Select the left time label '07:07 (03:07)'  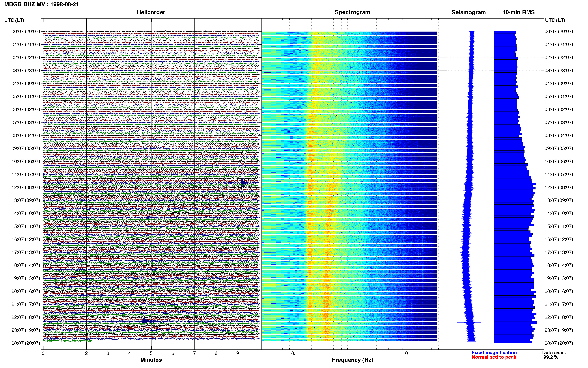coord(26,122)
